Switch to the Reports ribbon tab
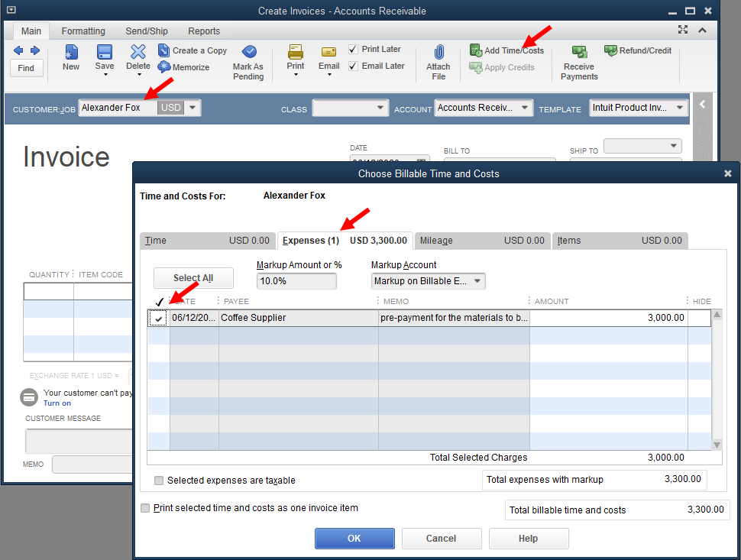The image size is (741, 560). pyautogui.click(x=204, y=31)
